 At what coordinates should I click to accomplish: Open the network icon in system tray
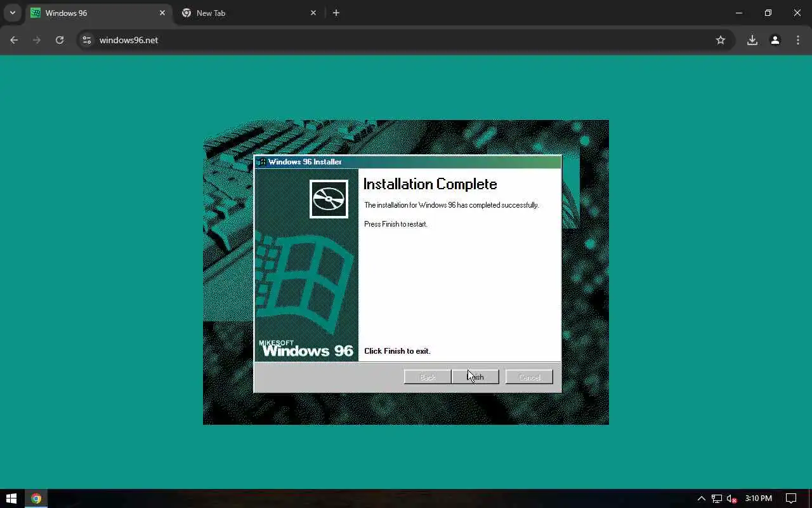717,498
